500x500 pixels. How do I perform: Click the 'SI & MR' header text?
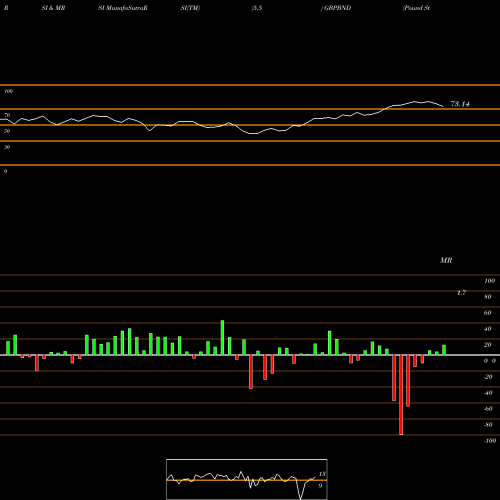click(53, 8)
